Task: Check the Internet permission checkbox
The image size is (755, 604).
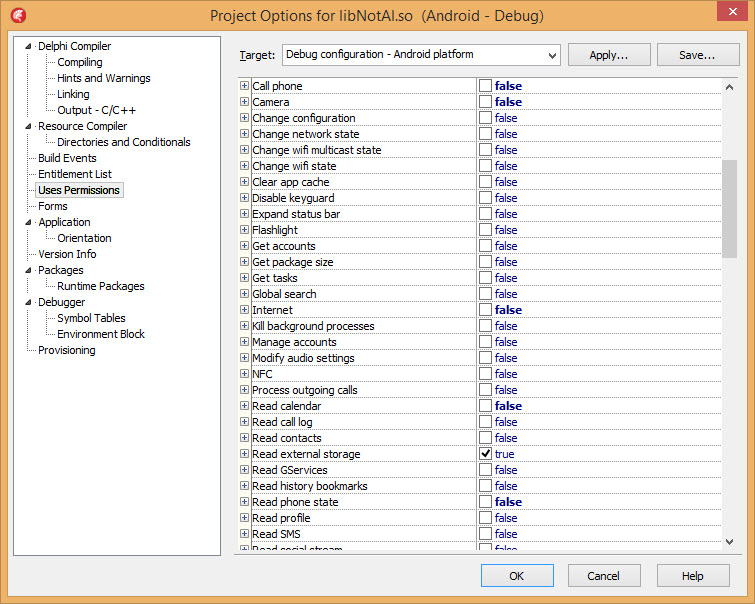Action: 485,310
